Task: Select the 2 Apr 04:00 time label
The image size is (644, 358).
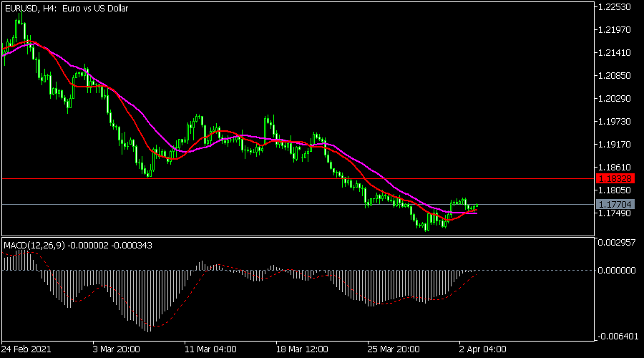Action: point(483,349)
